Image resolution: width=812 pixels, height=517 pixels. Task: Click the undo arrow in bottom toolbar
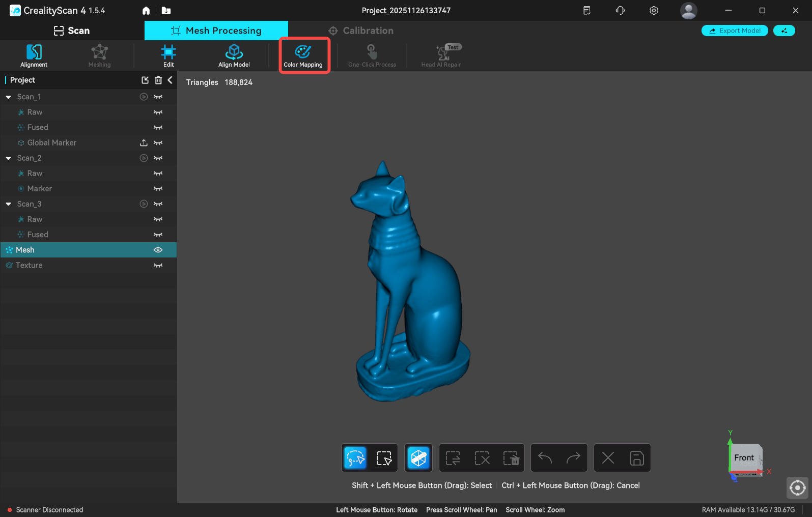click(x=545, y=458)
